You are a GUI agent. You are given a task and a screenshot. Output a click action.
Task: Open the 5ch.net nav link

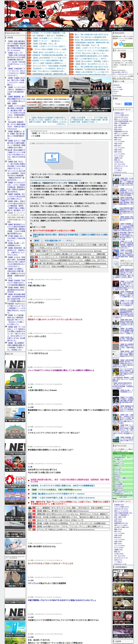point(112,29)
